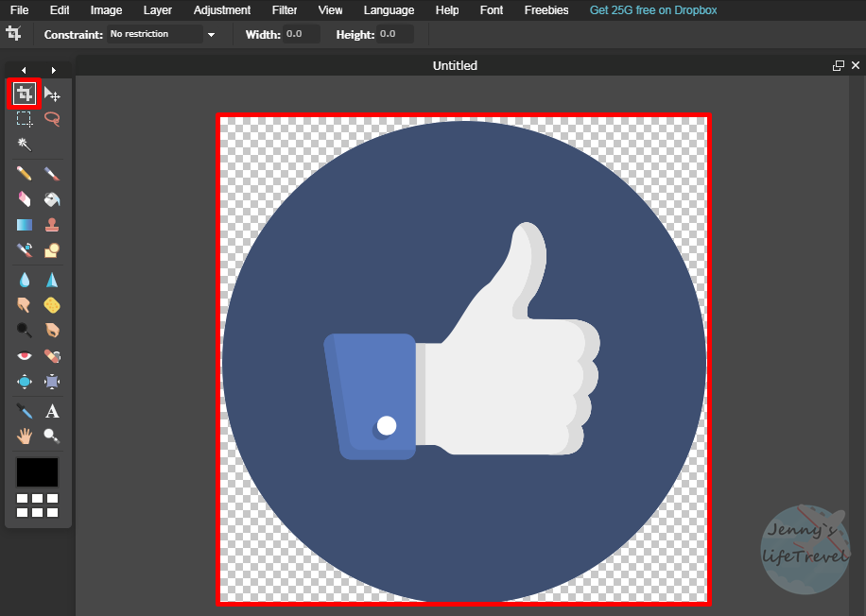Image resolution: width=866 pixels, height=616 pixels.
Task: Select the Type text tool
Action: point(52,411)
